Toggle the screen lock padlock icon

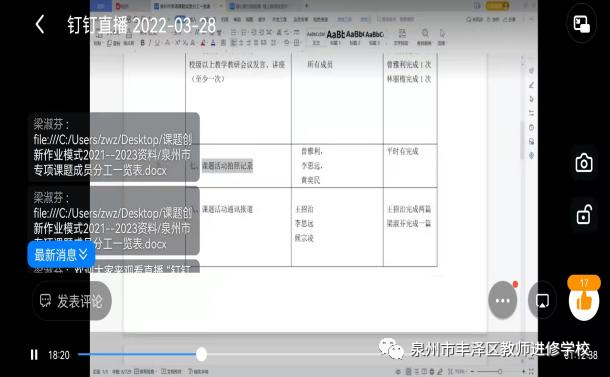coord(584,214)
